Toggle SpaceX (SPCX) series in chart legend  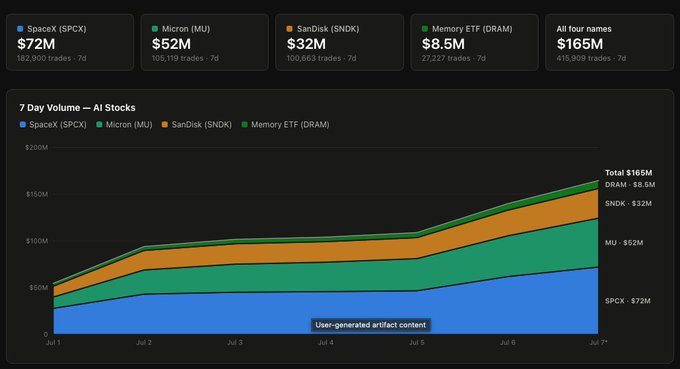tap(53, 125)
